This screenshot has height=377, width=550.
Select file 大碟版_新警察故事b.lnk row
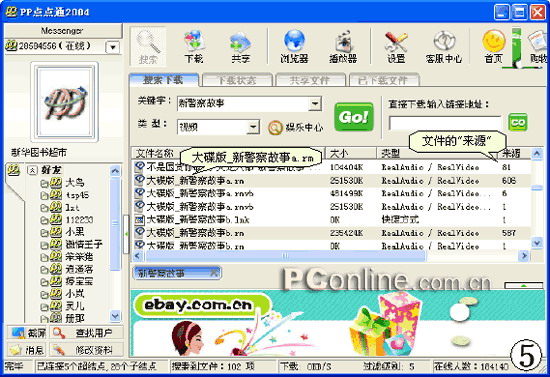(331, 220)
